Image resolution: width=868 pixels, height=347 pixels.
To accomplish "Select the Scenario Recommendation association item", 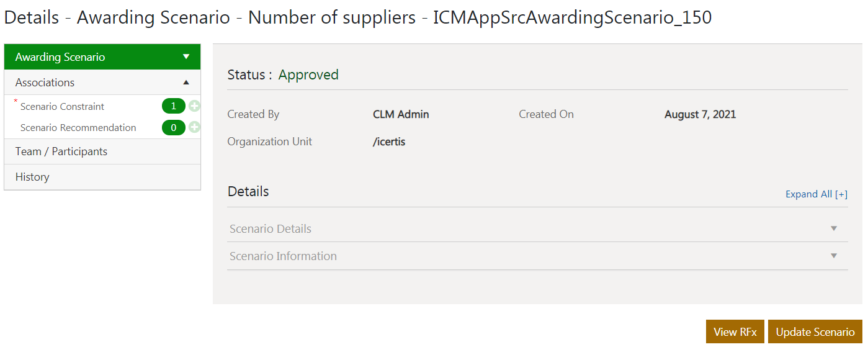I will [78, 128].
